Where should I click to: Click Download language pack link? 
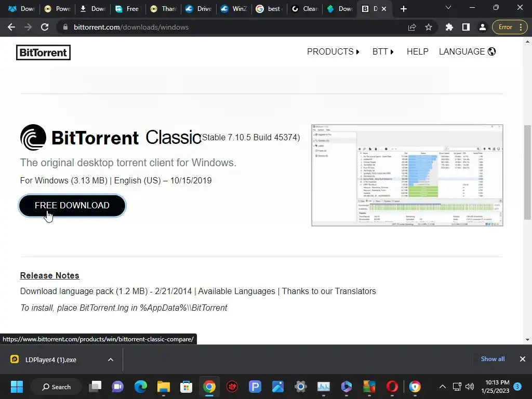[x=84, y=291]
